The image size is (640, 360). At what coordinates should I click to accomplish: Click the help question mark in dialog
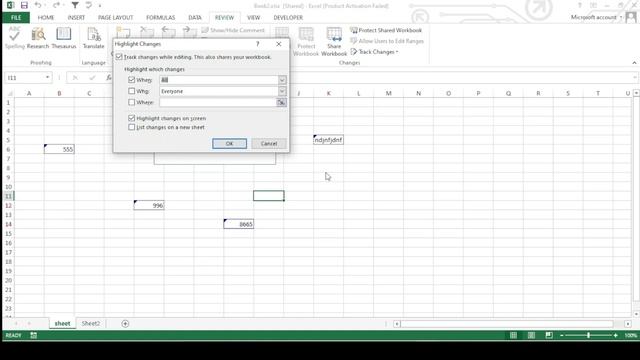pyautogui.click(x=258, y=44)
